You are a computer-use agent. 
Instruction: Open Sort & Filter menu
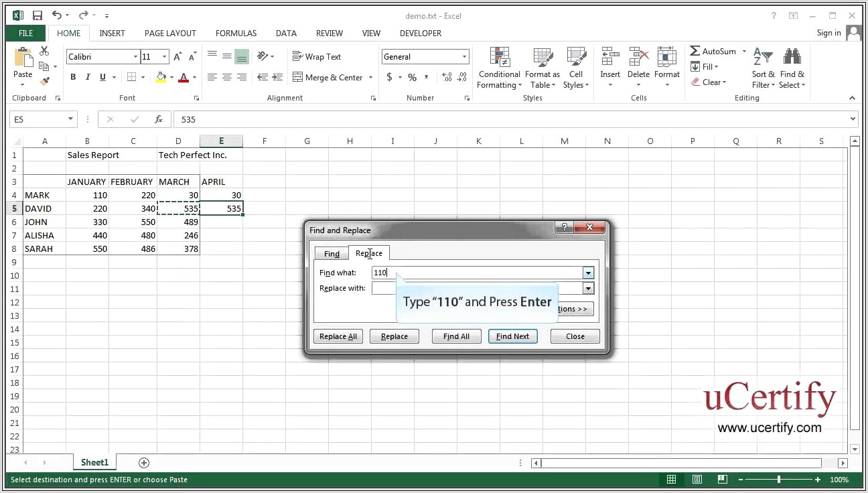[763, 68]
